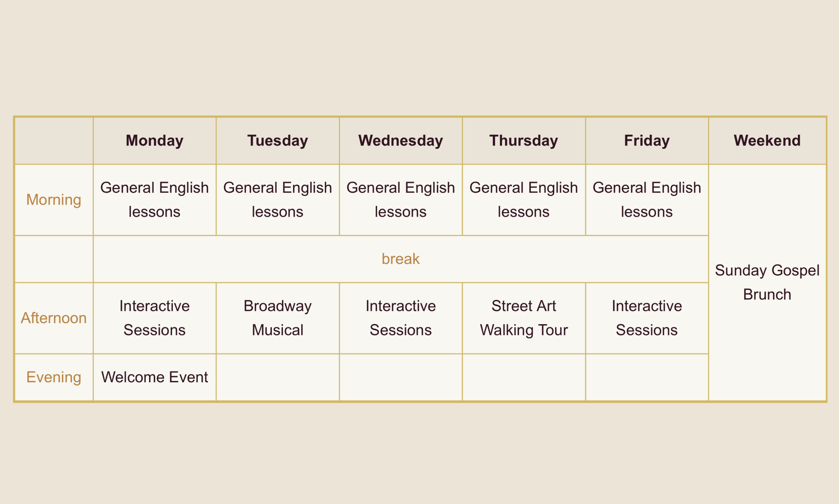
Task: Select the break row text
Action: [400, 259]
